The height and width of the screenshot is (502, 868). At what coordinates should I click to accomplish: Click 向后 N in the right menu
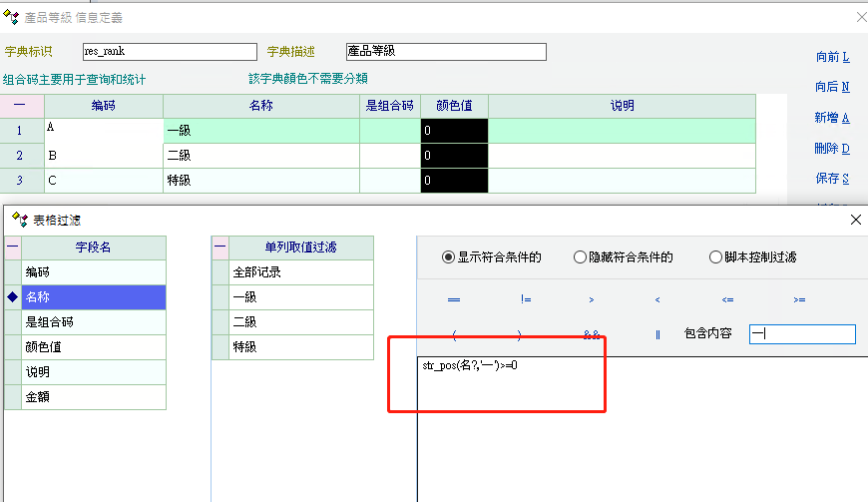[832, 88]
